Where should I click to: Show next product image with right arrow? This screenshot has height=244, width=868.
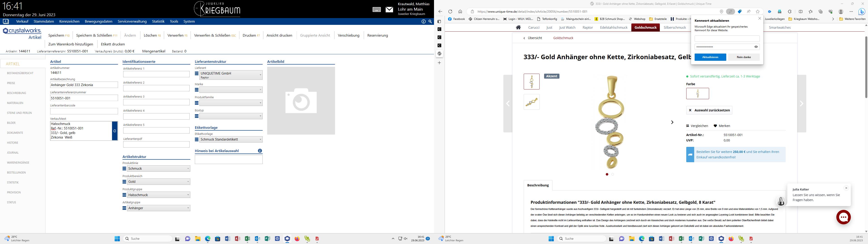click(672, 122)
